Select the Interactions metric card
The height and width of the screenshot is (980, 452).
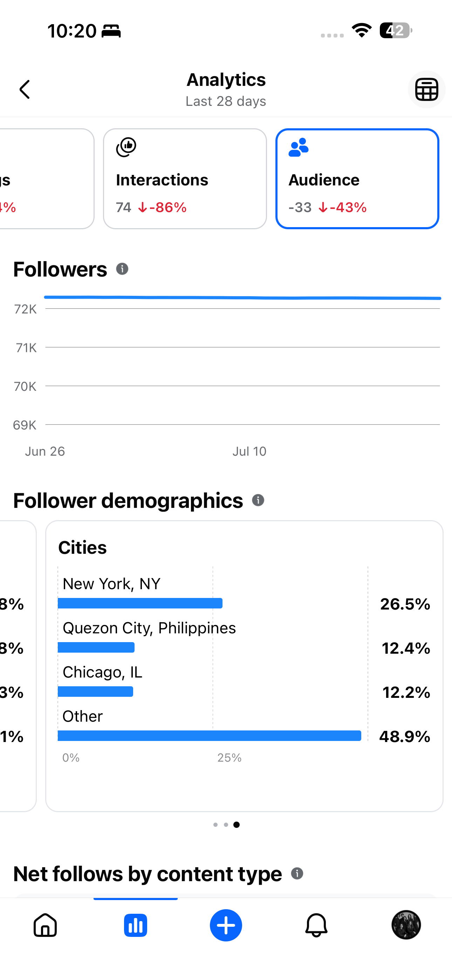(185, 179)
